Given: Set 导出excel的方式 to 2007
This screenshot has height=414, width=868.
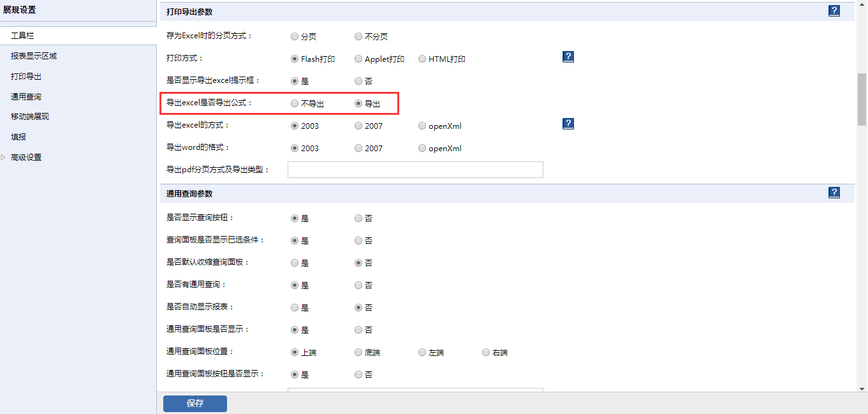Looking at the screenshot, I should click(358, 126).
